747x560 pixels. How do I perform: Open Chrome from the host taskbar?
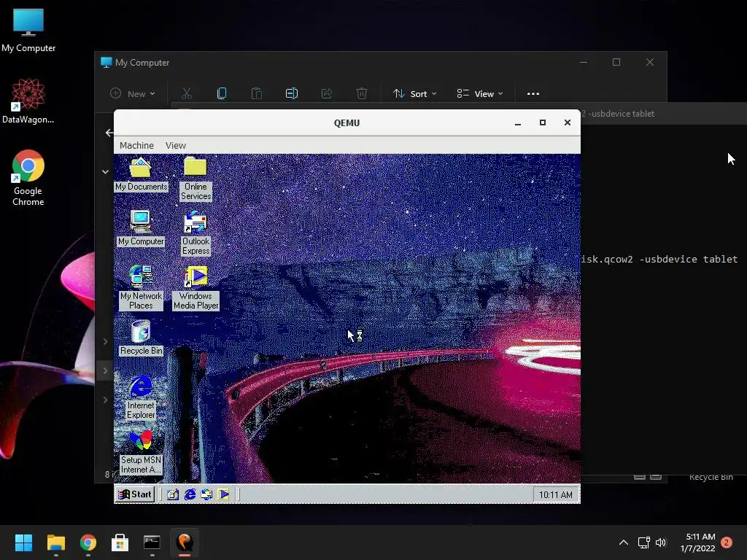pyautogui.click(x=88, y=542)
